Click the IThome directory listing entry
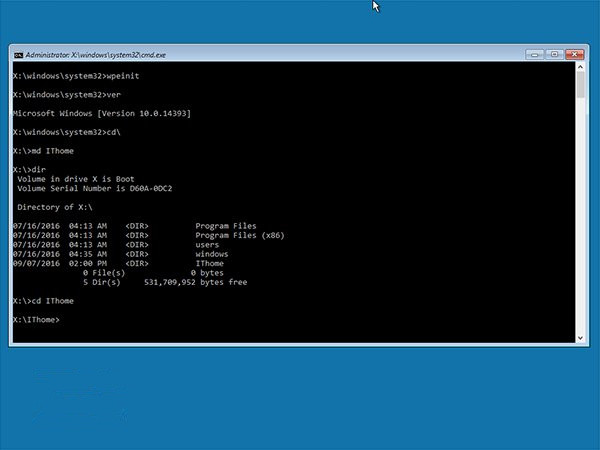The width and height of the screenshot is (600, 450). [x=119, y=263]
